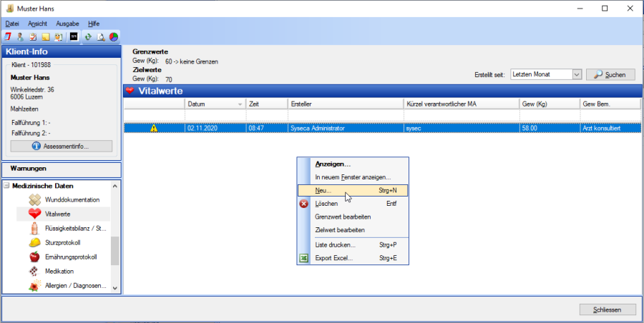Choose 'Export Excel...' from context menu

coord(333,258)
